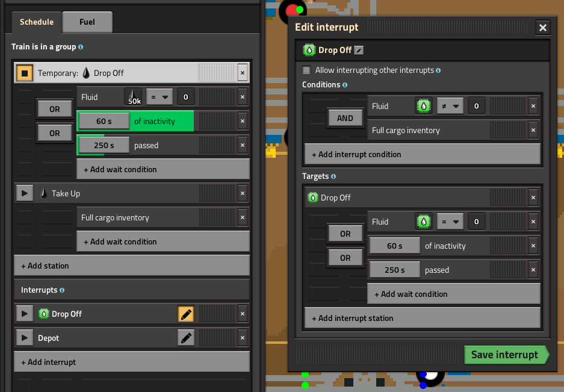Delete 250 s passed condition in Targets
The width and height of the screenshot is (564, 392).
(x=533, y=270)
